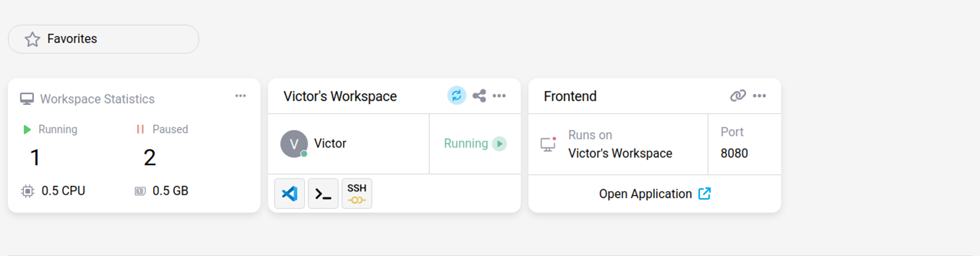Copy the Frontend application link

click(x=738, y=96)
